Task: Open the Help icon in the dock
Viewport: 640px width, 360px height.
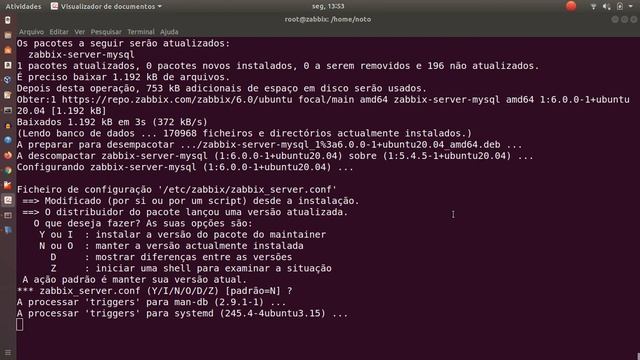Action: tap(8, 140)
